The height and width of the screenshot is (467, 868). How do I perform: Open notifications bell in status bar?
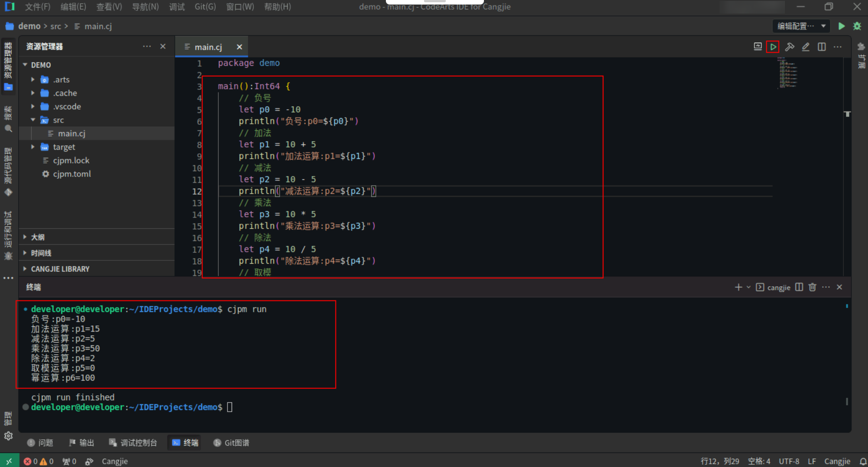[x=863, y=461]
